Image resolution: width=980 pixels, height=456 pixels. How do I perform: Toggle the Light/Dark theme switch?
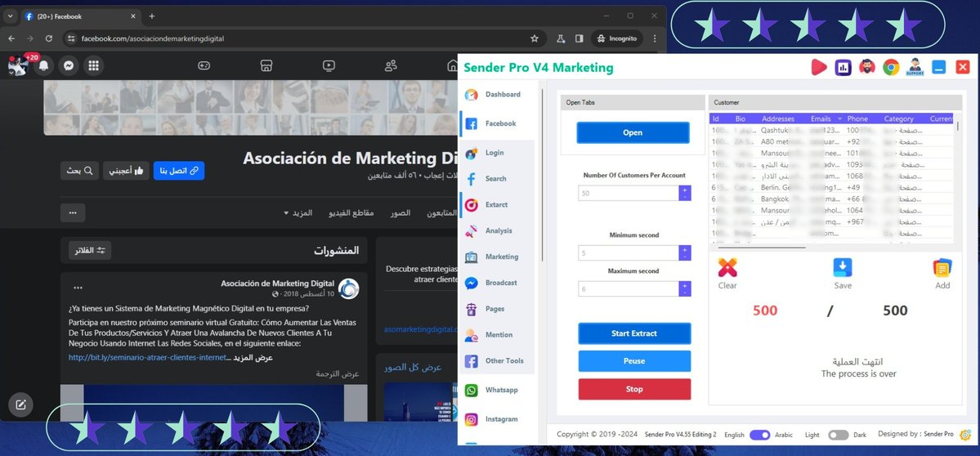838,435
